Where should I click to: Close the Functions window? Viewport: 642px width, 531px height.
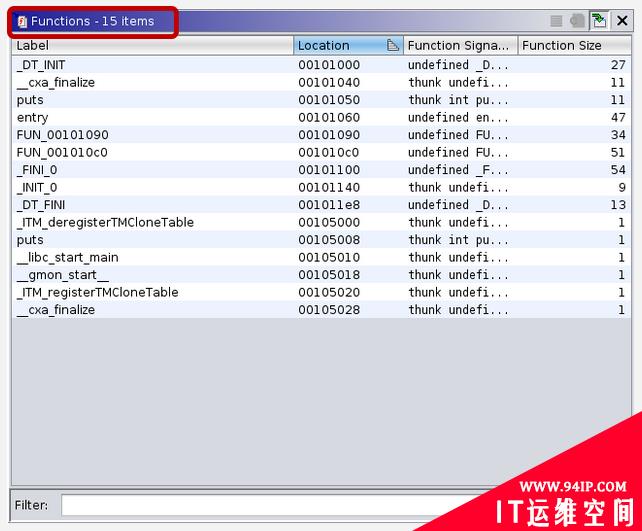(622, 20)
